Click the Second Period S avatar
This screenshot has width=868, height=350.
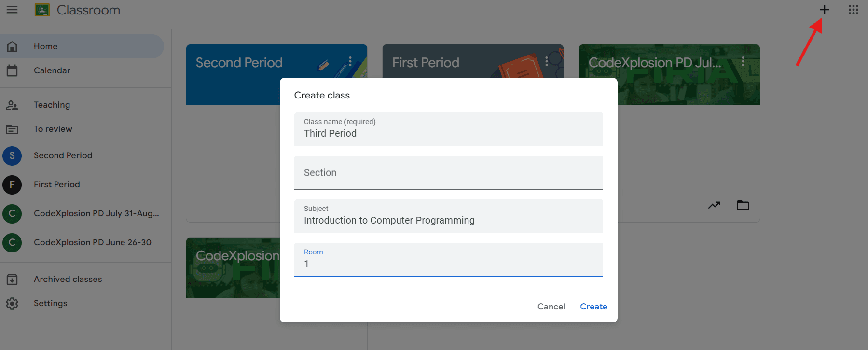tap(12, 155)
